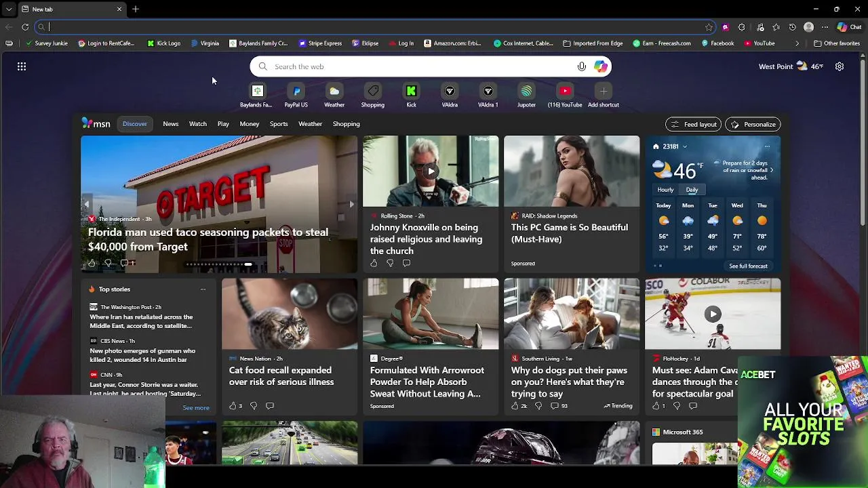Screen dimensions: 868x488
Task: Open the VAldra 1 shortcut tile
Action: pos(488,96)
